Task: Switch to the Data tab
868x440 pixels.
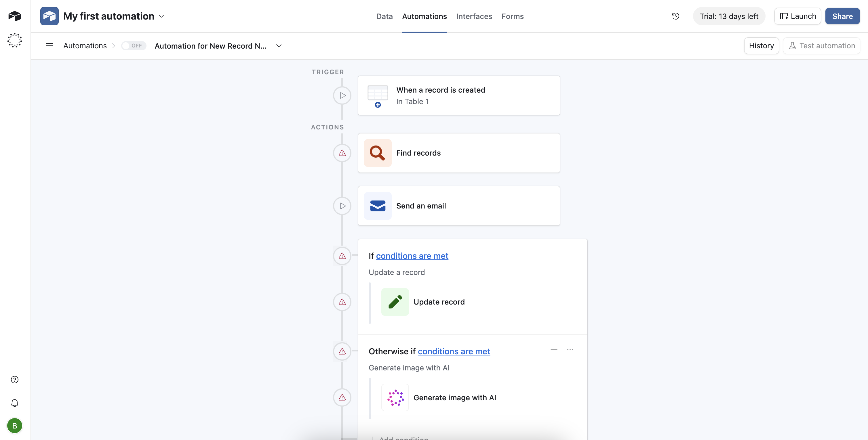Action: 384,16
